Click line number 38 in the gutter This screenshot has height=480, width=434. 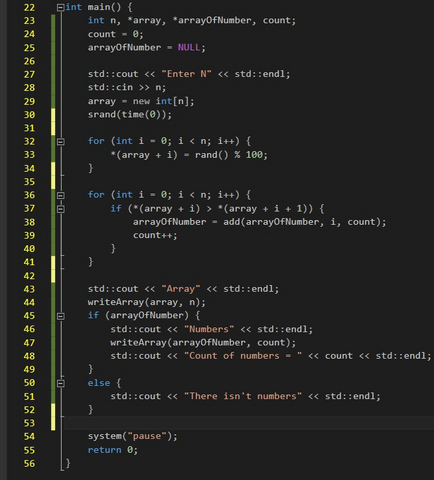pos(29,222)
